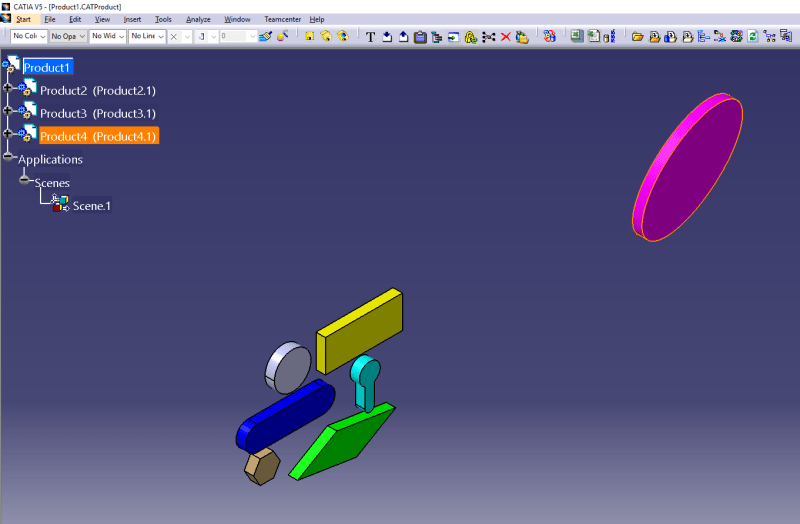Collapse the Applications tree node
The width and height of the screenshot is (800, 524).
click(8, 157)
